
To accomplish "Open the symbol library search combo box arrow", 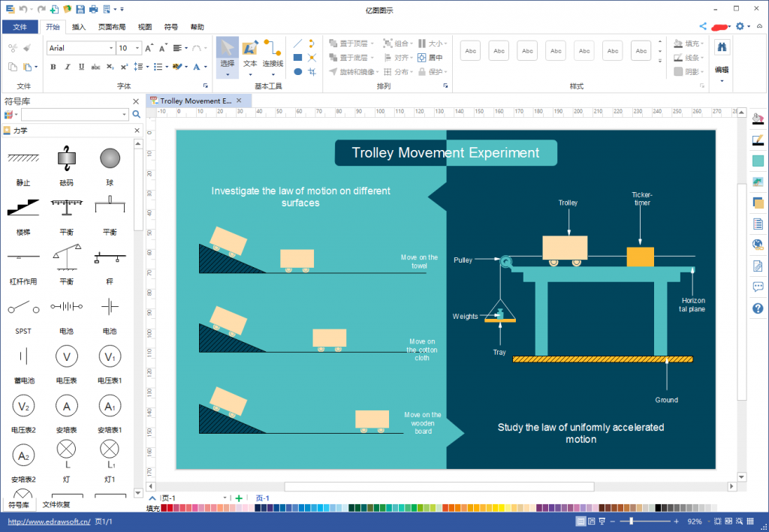I will 124,114.
